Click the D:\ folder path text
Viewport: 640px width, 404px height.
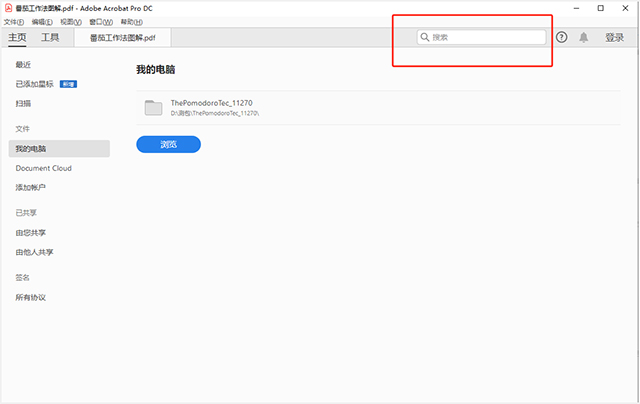215,113
